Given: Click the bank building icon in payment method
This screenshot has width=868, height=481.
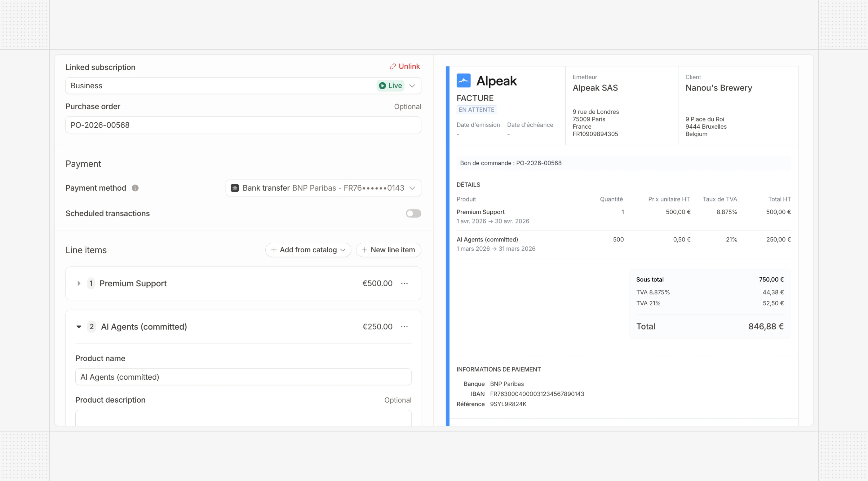Looking at the screenshot, I should click(x=235, y=188).
